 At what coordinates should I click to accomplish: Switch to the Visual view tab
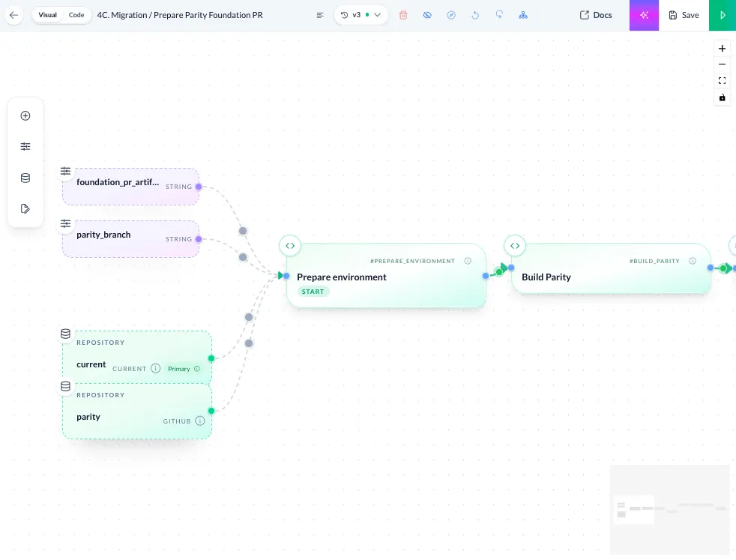coord(47,15)
